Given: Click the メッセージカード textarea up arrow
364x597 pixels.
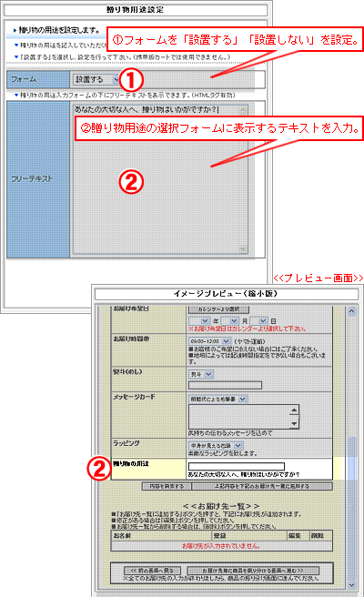Looking at the screenshot, I should (294, 410).
